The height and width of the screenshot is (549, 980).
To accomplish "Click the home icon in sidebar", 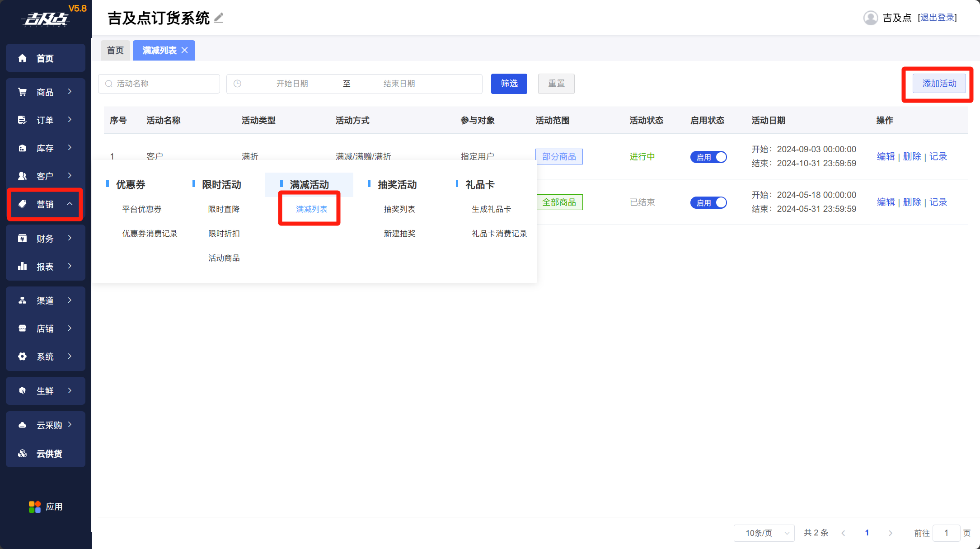I will (x=22, y=58).
